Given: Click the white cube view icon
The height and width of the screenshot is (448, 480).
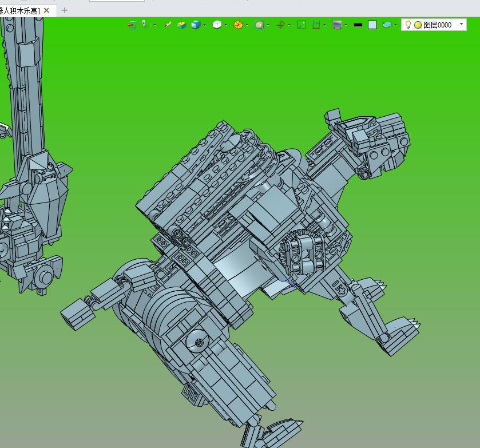Looking at the screenshot, I should point(217,25).
